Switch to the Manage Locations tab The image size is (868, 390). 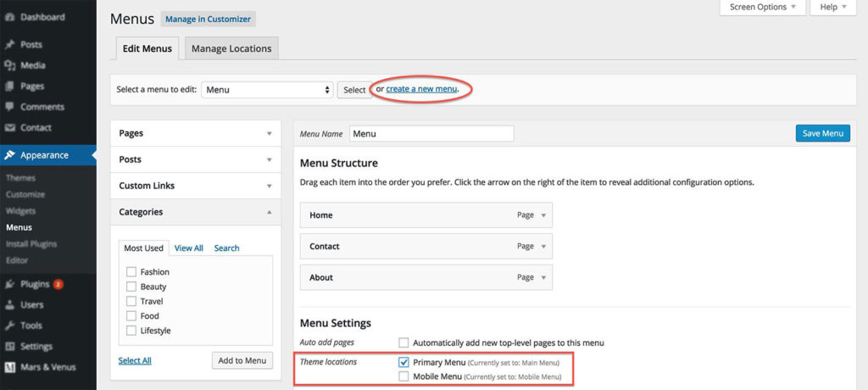[231, 48]
